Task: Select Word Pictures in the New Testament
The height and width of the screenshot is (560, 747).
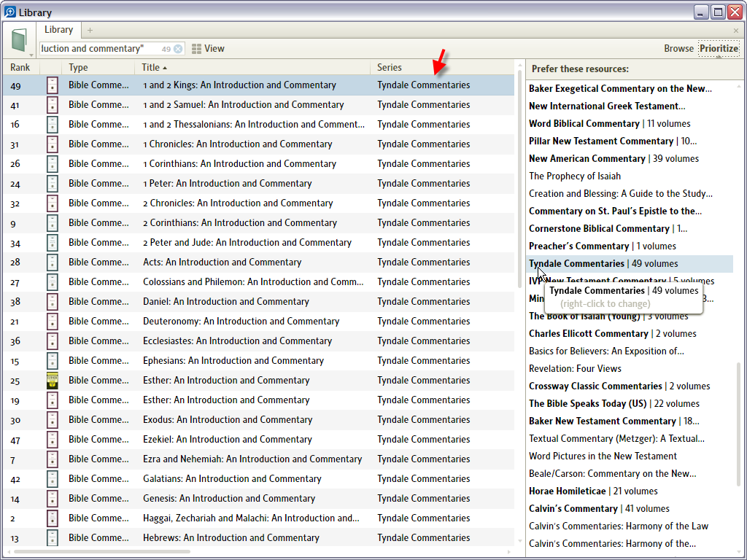Action: click(603, 456)
